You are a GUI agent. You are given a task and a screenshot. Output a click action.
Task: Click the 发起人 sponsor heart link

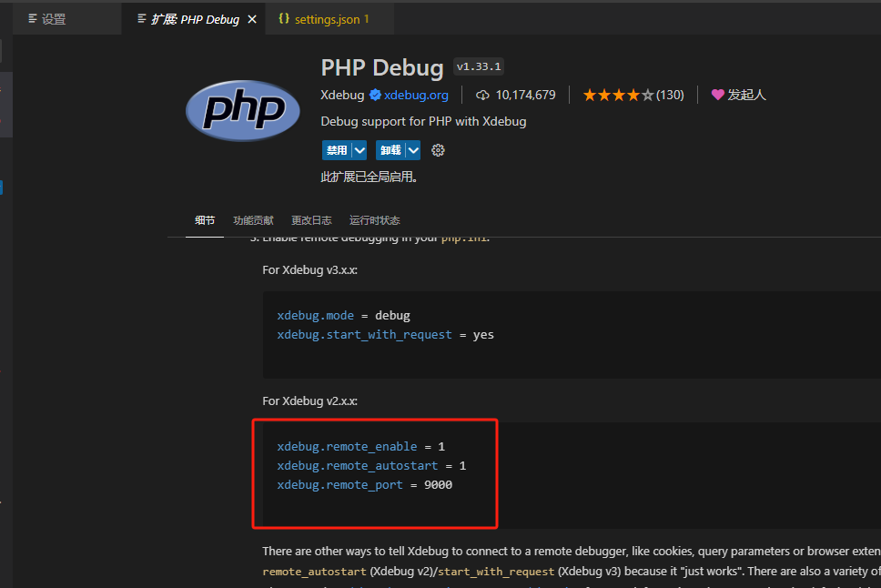pos(738,95)
